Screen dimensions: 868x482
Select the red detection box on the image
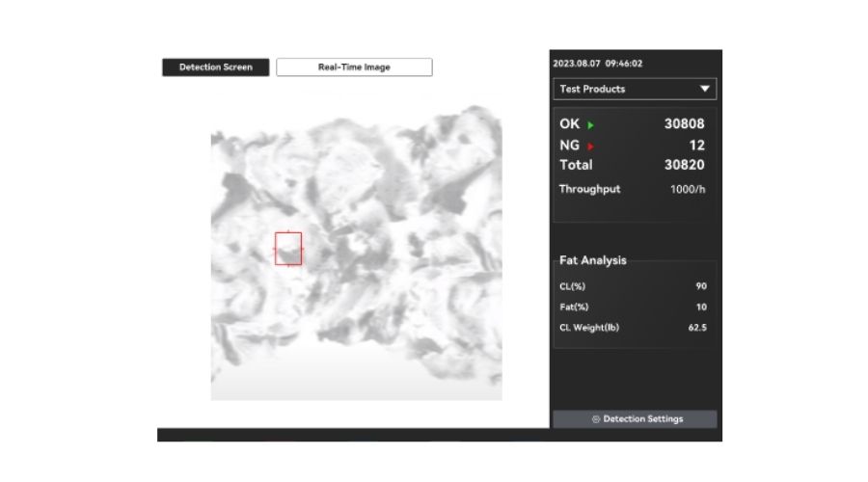pos(288,249)
